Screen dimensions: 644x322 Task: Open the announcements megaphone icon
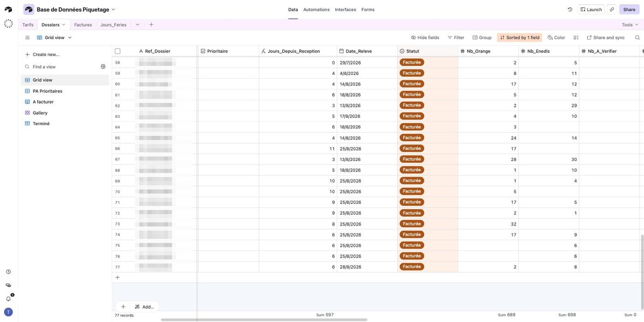click(8, 285)
